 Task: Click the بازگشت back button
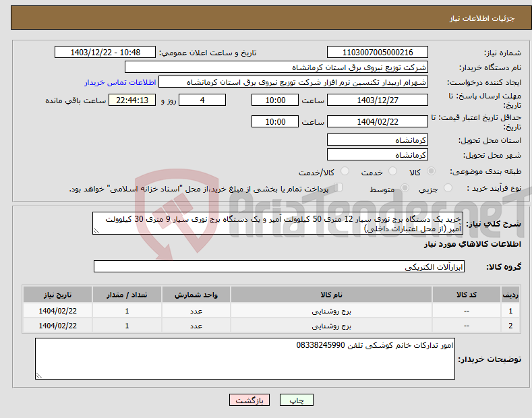(x=249, y=400)
